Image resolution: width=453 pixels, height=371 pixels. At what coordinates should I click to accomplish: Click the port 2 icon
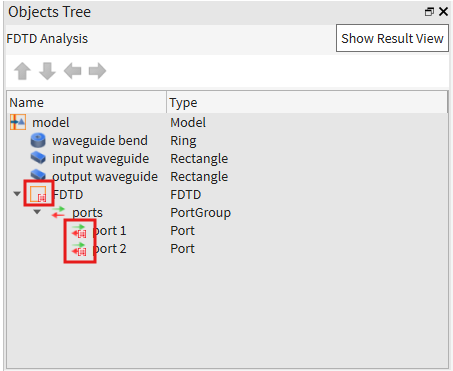pyautogui.click(x=79, y=249)
